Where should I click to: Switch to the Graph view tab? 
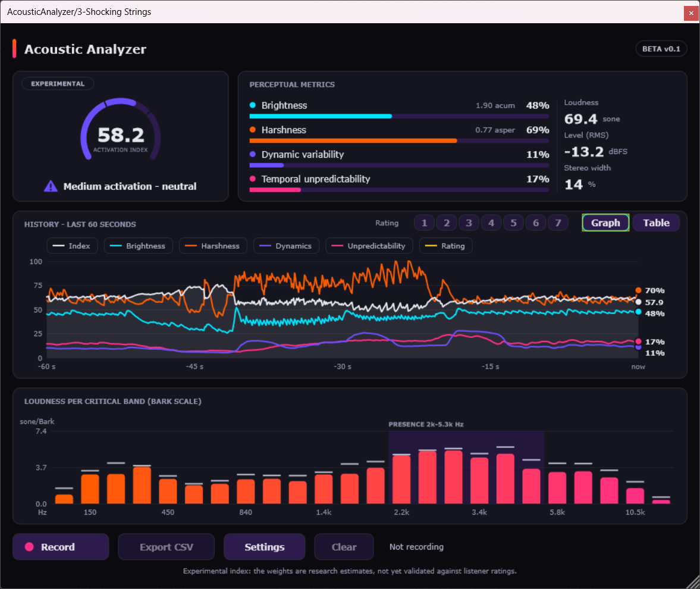(605, 223)
